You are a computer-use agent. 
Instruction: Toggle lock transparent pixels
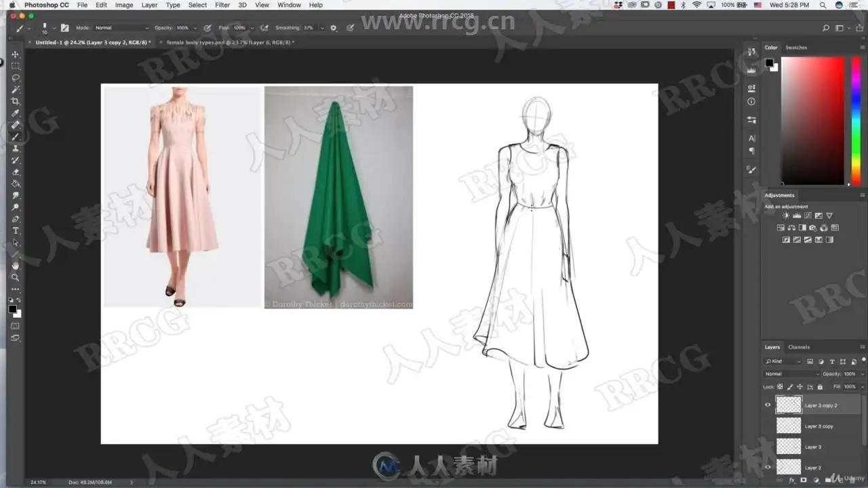pyautogui.click(x=780, y=386)
